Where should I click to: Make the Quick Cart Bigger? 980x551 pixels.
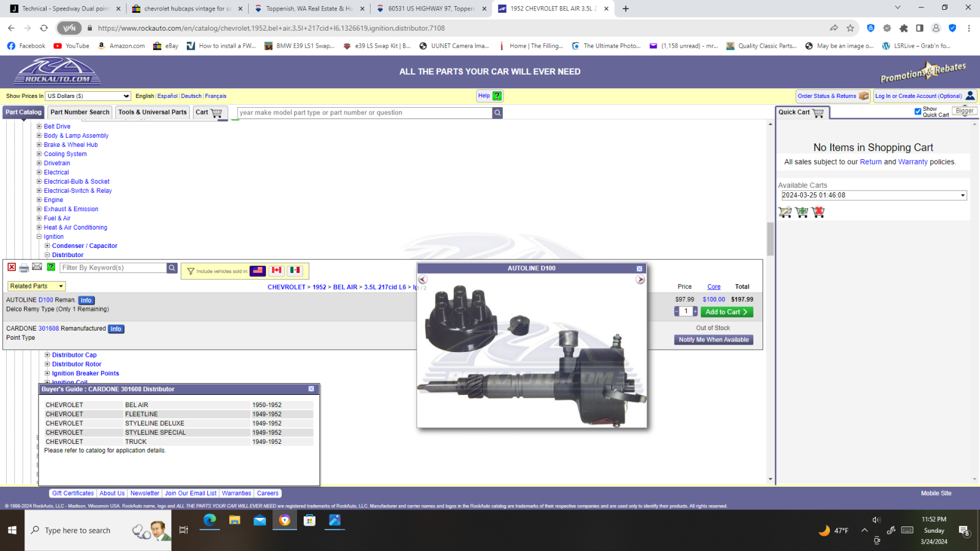[964, 111]
